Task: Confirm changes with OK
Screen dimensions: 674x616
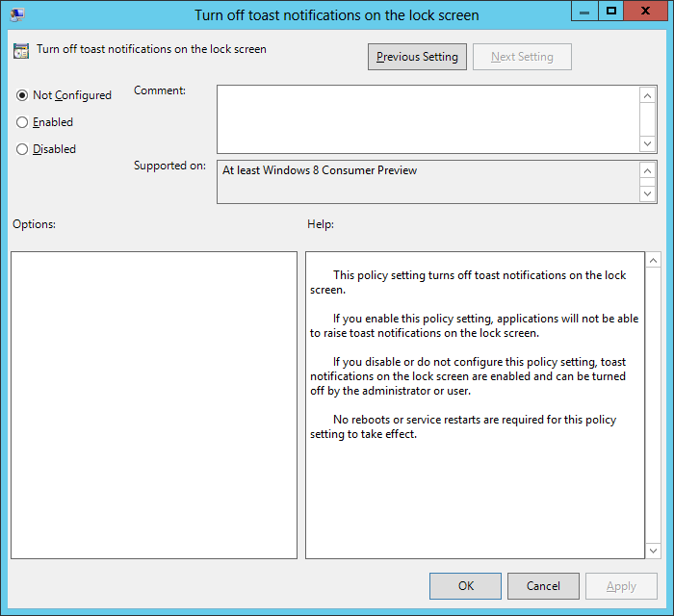Action: coord(465,586)
